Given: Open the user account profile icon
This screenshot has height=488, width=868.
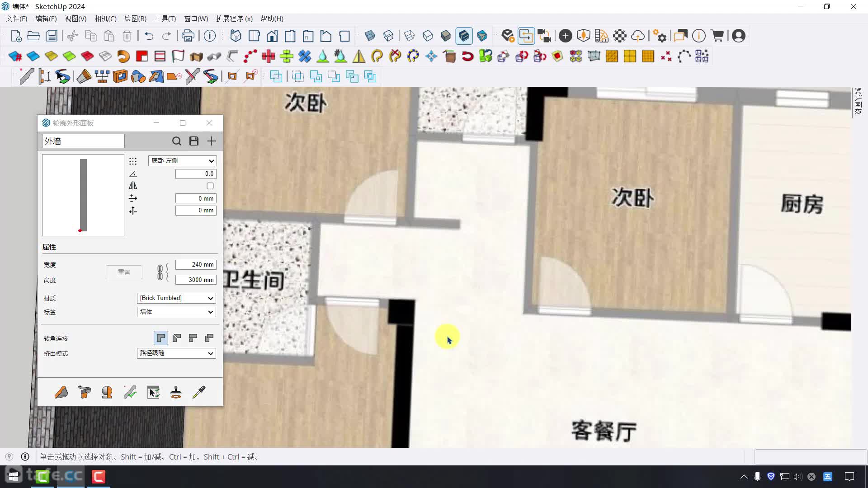Looking at the screenshot, I should pyautogui.click(x=739, y=36).
